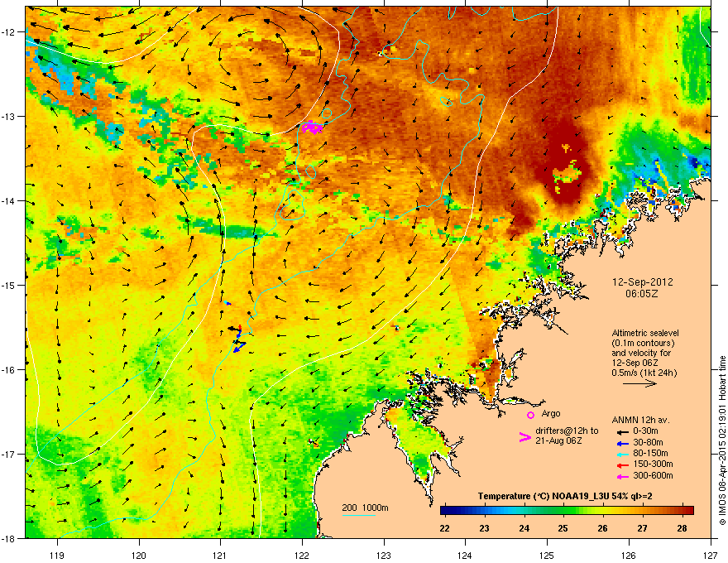Click the colorbar value 25

point(563,528)
